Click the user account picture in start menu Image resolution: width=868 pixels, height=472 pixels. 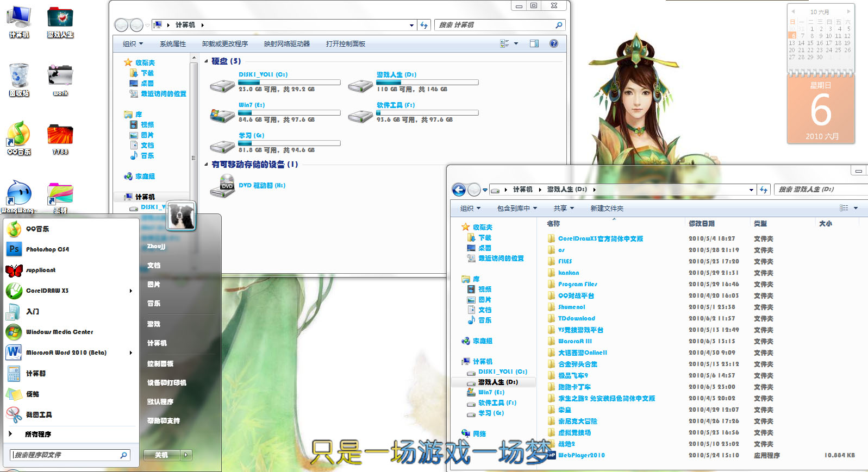pos(181,216)
